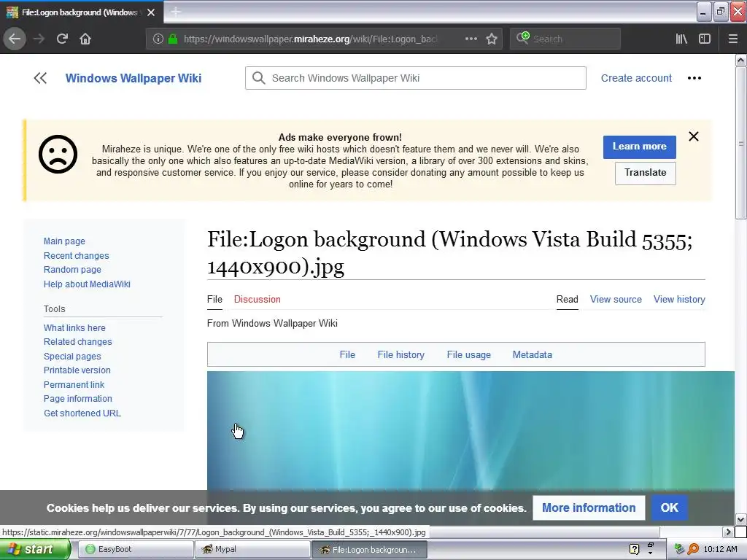
Task: Accept cookies with the OK button
Action: [669, 507]
